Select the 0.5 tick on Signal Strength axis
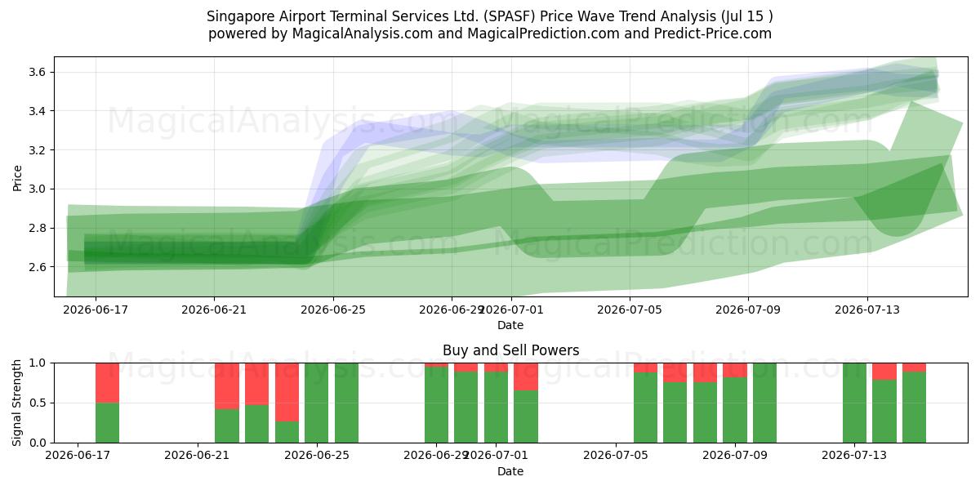 [38, 403]
